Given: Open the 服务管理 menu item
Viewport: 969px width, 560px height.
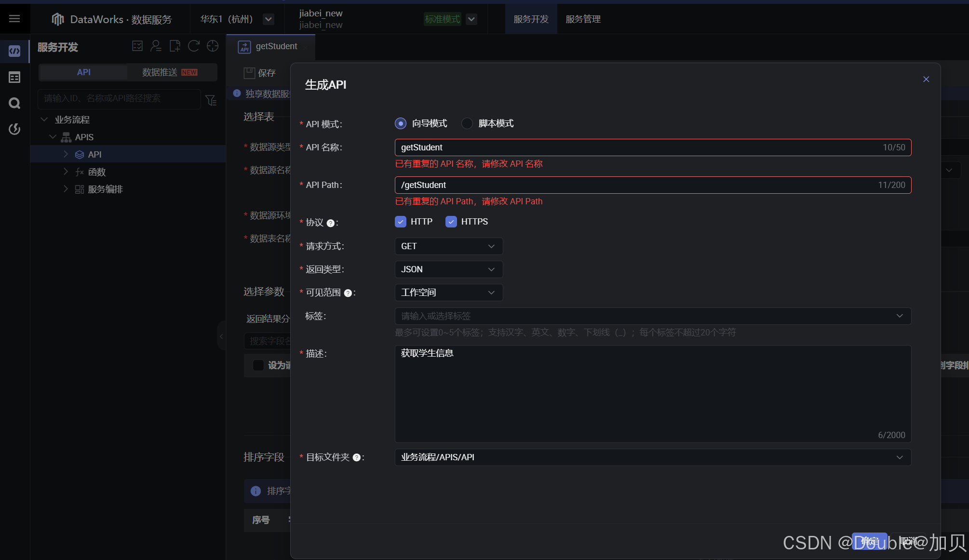Looking at the screenshot, I should tap(582, 19).
